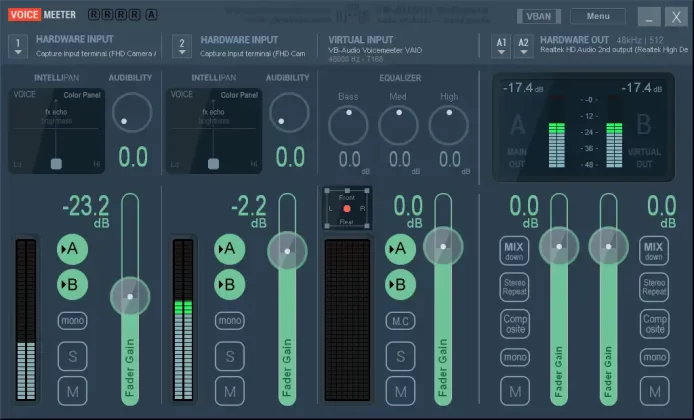
Task: Mute the Virtual Input strip
Action: click(400, 391)
